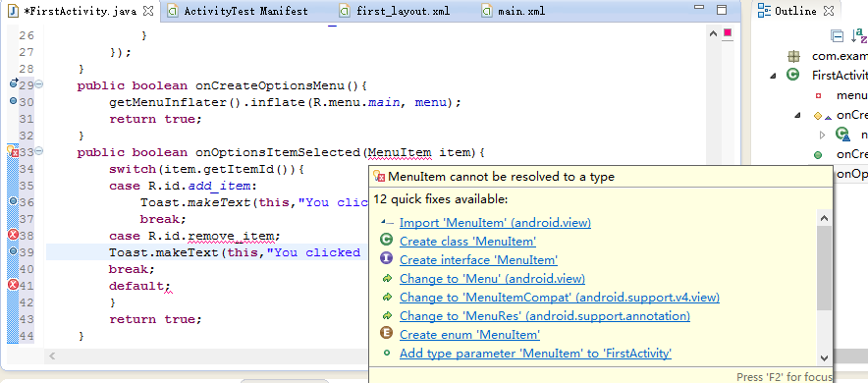Screen dimensions: 868x383
Task: Toggle alphabetical sort in Outline toolbar
Action: pos(860,36)
